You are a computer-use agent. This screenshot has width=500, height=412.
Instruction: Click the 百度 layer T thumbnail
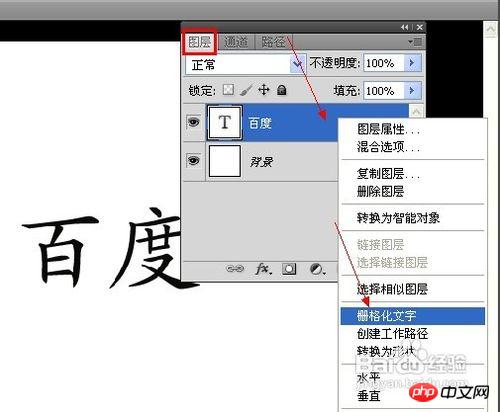coord(225,123)
